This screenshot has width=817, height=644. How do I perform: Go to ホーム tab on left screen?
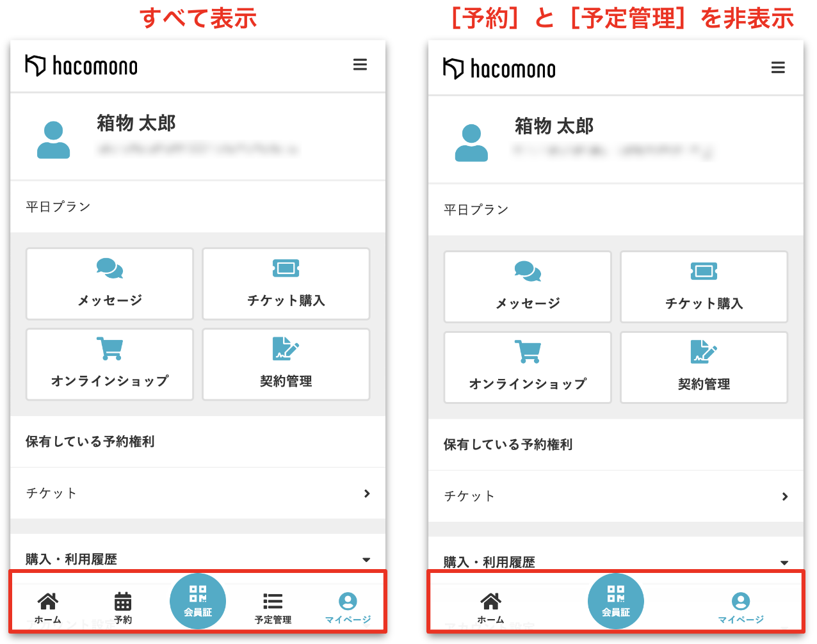(48, 607)
